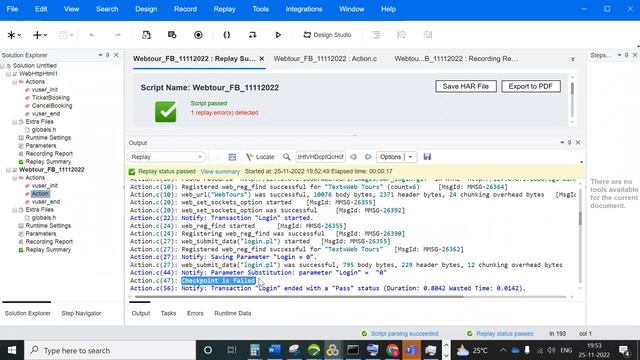Open the Output panel options arrow
Screen dimensions: 640x360
click(x=562, y=142)
